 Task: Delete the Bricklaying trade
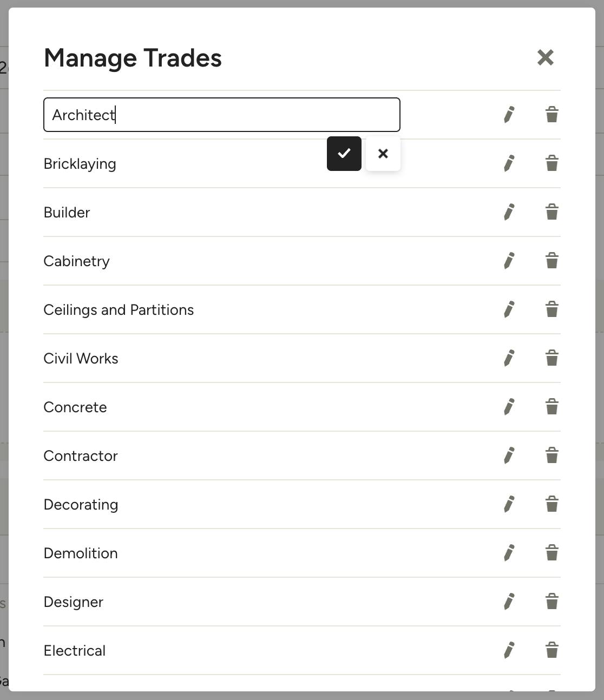coord(552,163)
